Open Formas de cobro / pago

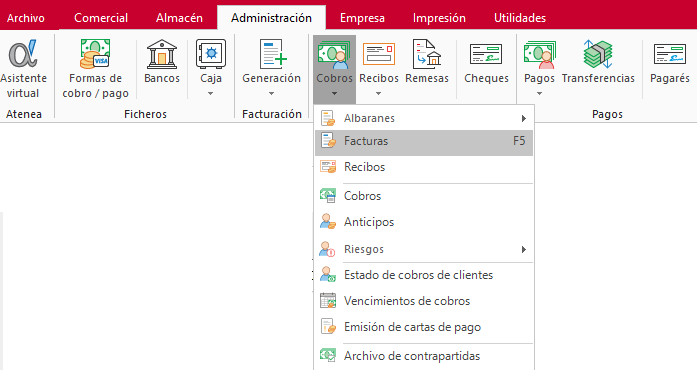pyautogui.click(x=95, y=54)
